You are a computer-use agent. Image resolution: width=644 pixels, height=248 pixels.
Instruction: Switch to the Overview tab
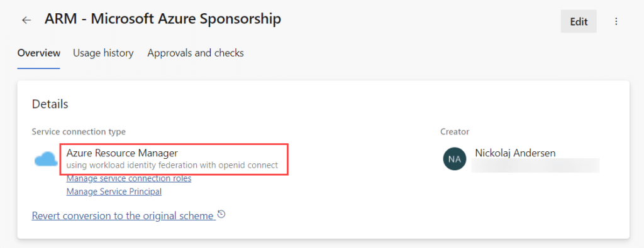pos(39,53)
